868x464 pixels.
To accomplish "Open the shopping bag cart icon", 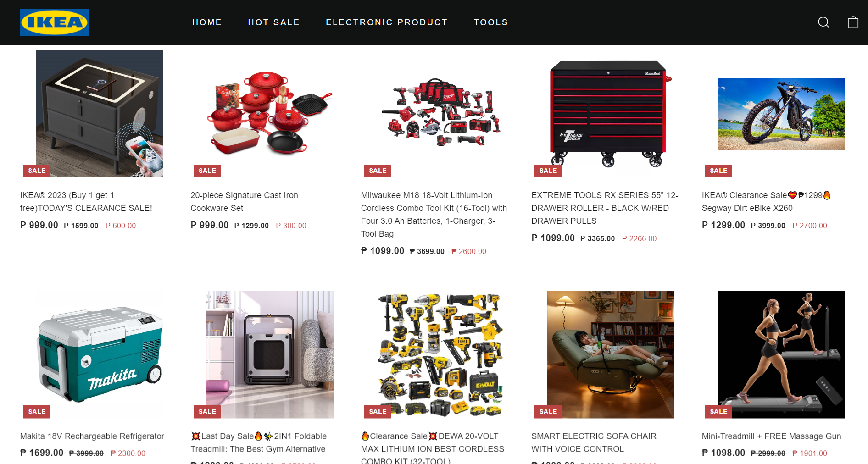I will tap(853, 22).
